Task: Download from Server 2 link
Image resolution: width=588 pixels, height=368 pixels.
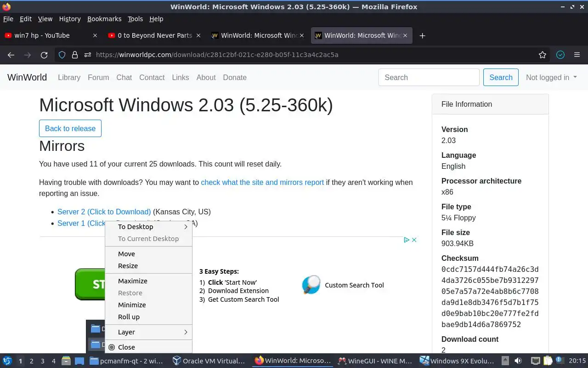Action: (104, 212)
